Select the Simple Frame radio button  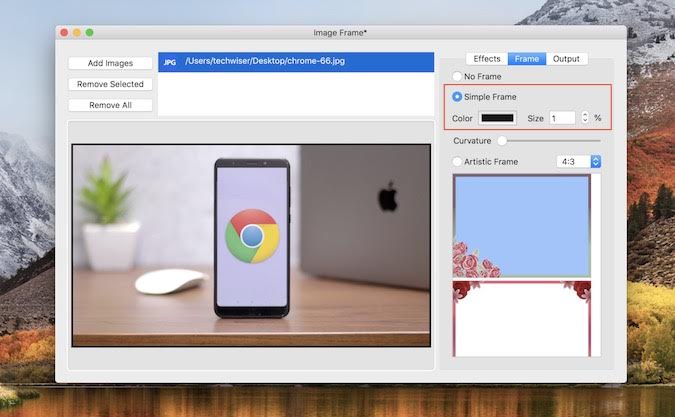point(457,97)
